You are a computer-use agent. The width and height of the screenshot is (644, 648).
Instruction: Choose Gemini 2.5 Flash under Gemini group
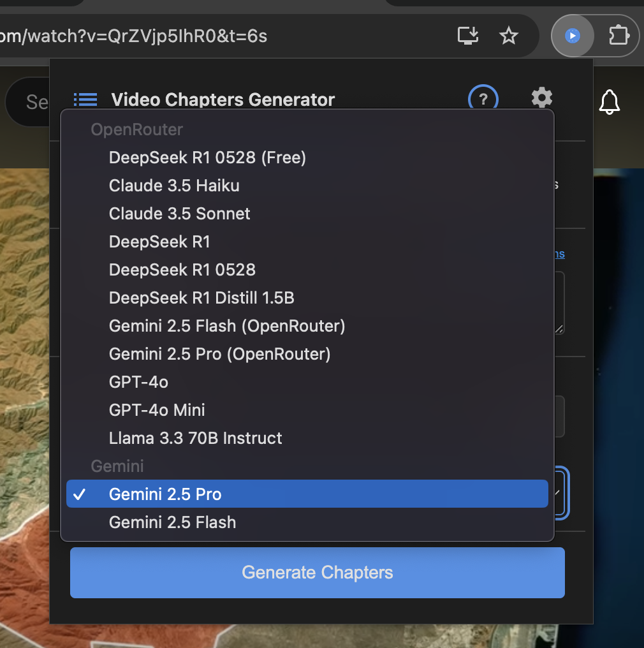pyautogui.click(x=307, y=522)
